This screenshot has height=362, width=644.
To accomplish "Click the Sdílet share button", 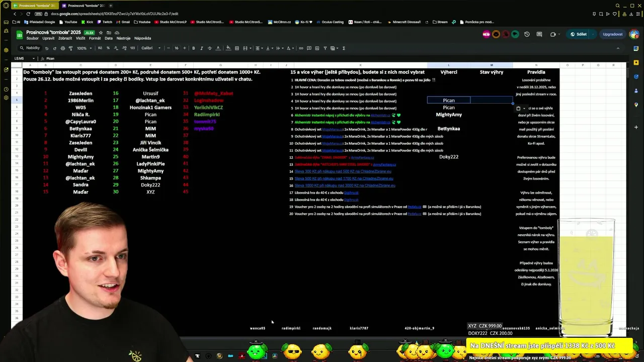I will pyautogui.click(x=579, y=34).
